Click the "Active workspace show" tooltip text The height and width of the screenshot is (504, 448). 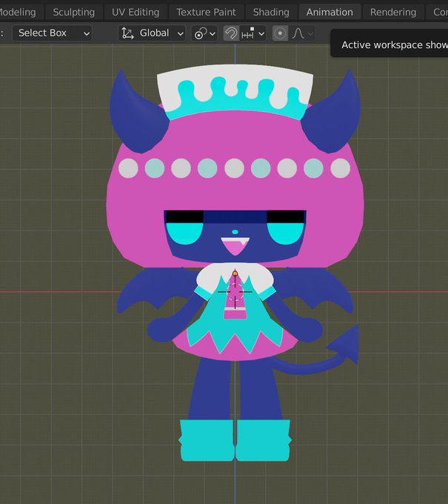tap(395, 44)
